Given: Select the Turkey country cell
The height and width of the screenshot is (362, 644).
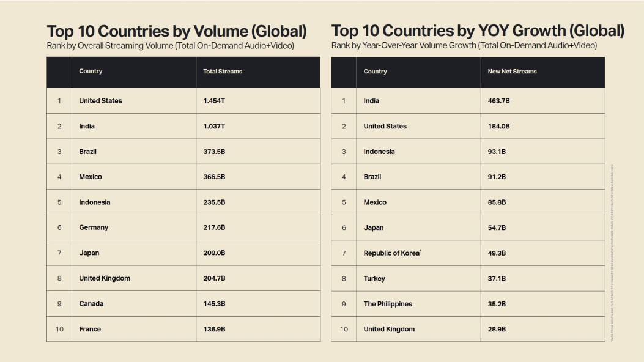Looking at the screenshot, I should pyautogui.click(x=374, y=278).
